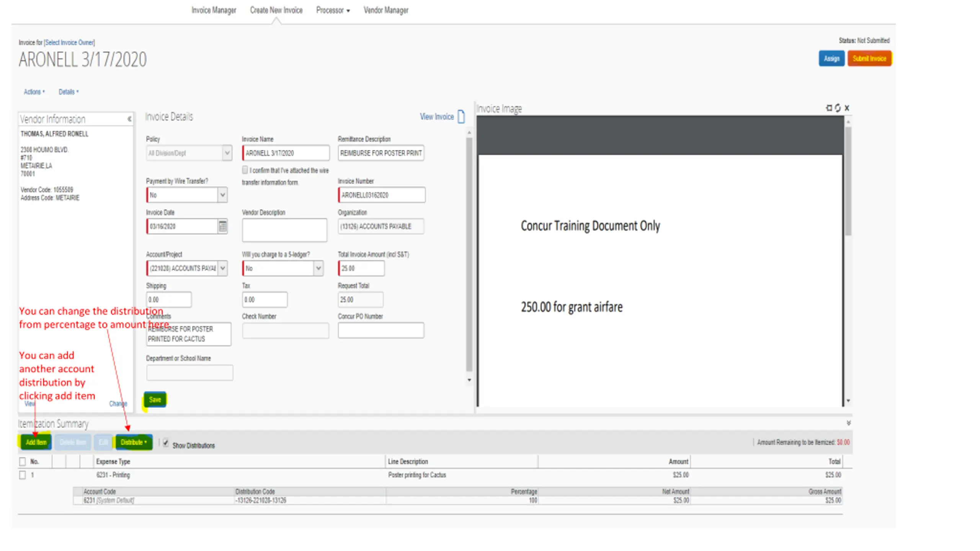Click the Add Item button
The width and height of the screenshot is (980, 551).
click(36, 442)
